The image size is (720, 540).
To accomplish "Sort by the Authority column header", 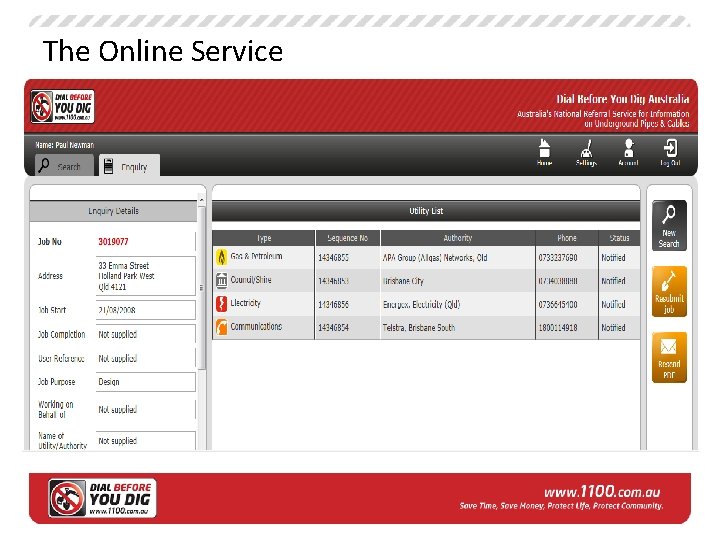I will 458,238.
